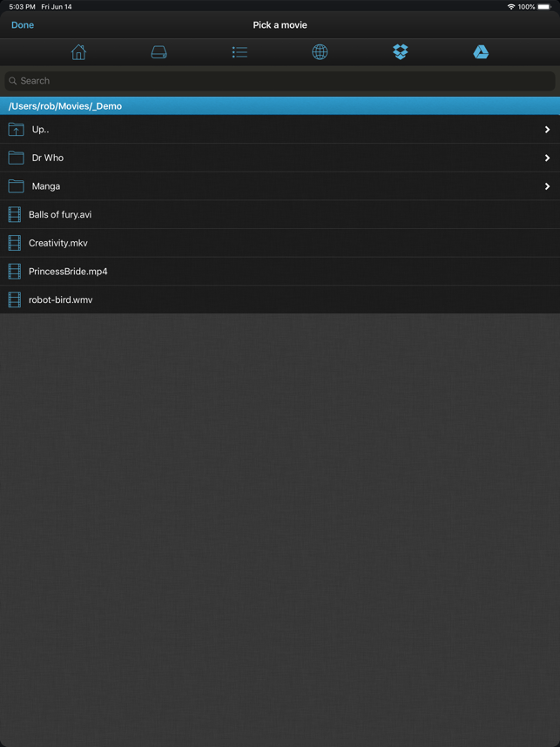The width and height of the screenshot is (560, 747).
Task: Tap the chevron on the Up.. row
Action: [x=547, y=130]
